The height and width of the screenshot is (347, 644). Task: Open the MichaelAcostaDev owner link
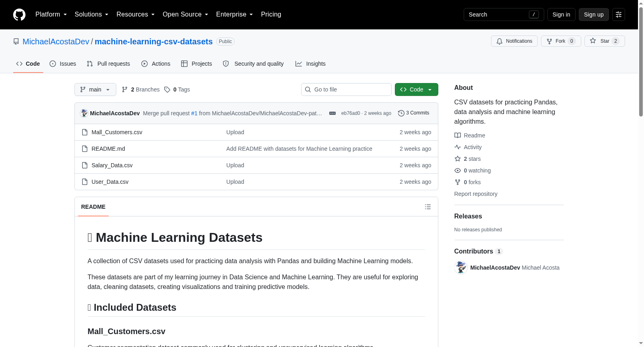point(56,42)
